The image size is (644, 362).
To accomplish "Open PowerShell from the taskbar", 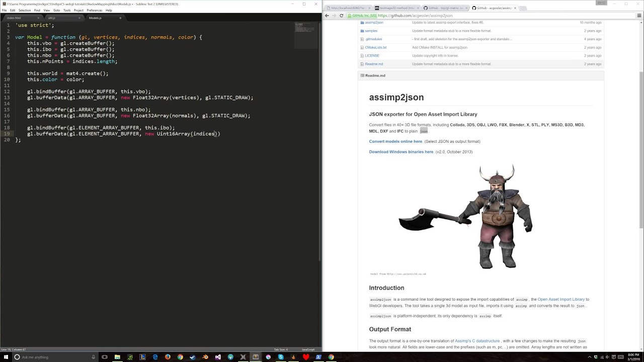I will tap(318, 357).
